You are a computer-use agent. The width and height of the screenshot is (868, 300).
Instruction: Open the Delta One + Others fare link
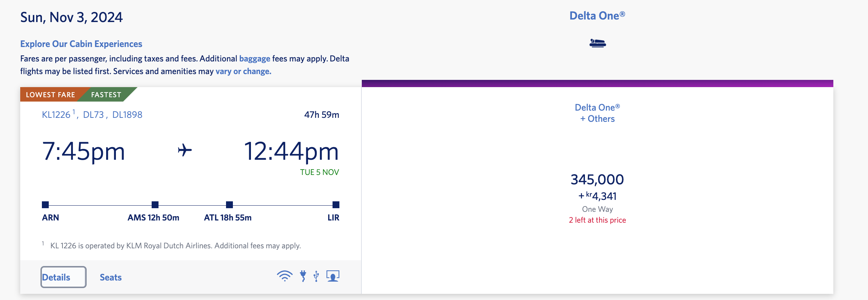tap(597, 113)
